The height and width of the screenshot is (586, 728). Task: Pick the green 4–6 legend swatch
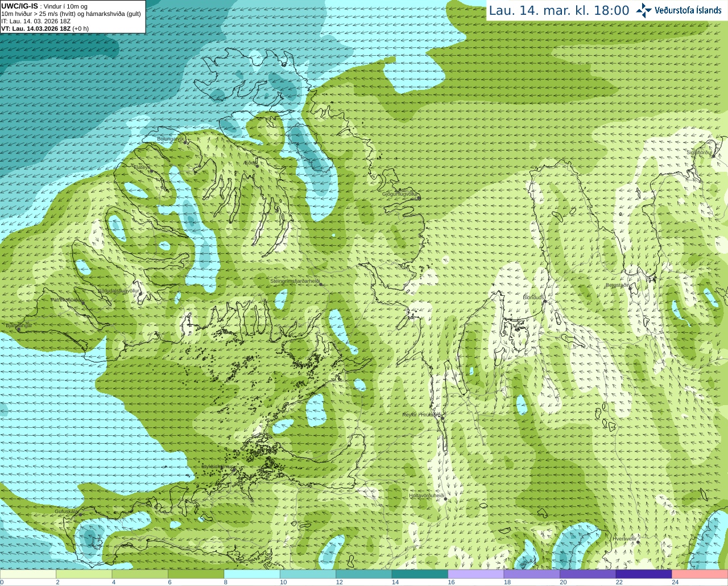[140, 573]
